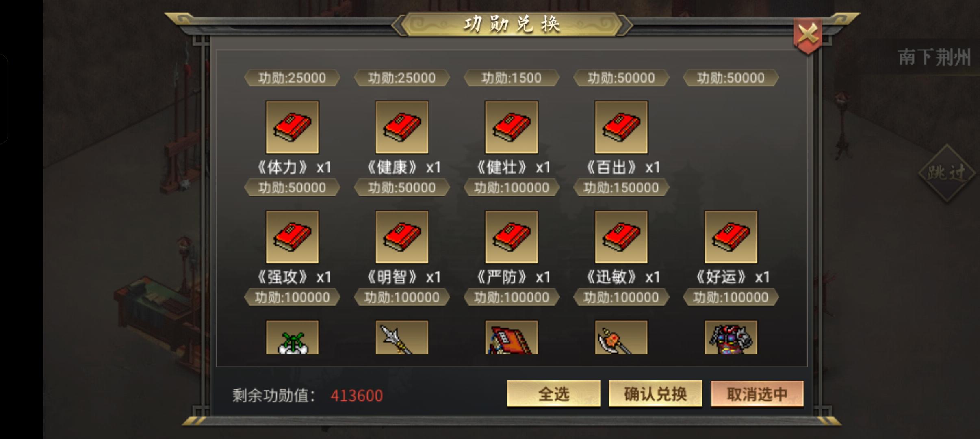Select the spear weapon icon
The height and width of the screenshot is (439, 980).
[402, 337]
